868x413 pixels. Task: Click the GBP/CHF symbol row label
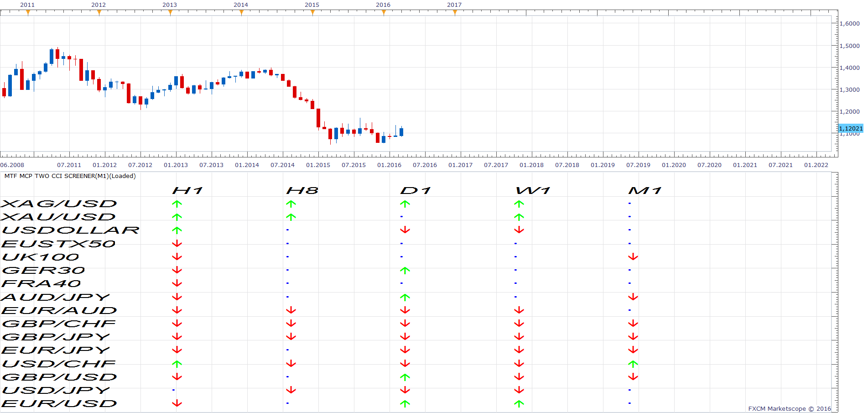tap(59, 324)
